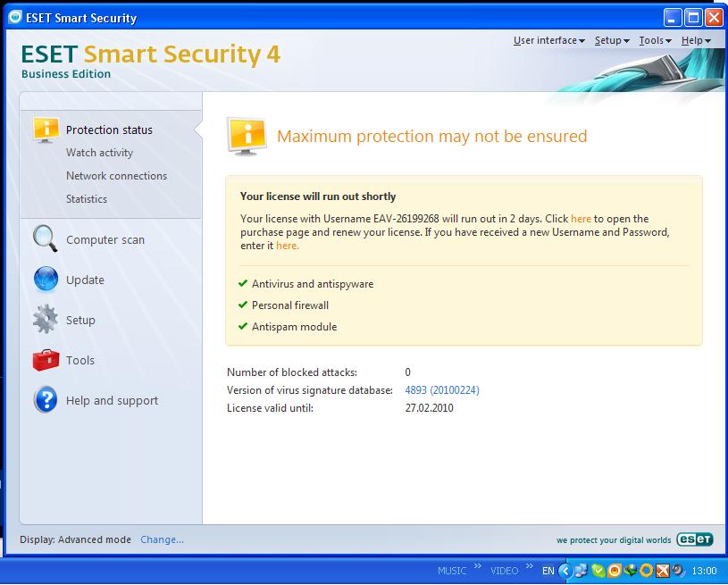Open the Help dropdown in top menu

coord(696,40)
